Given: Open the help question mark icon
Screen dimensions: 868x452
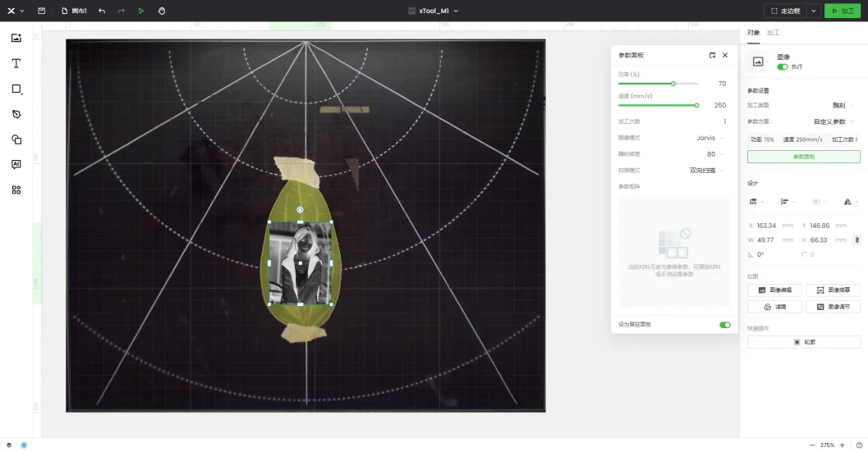Looking at the screenshot, I should click(x=859, y=445).
